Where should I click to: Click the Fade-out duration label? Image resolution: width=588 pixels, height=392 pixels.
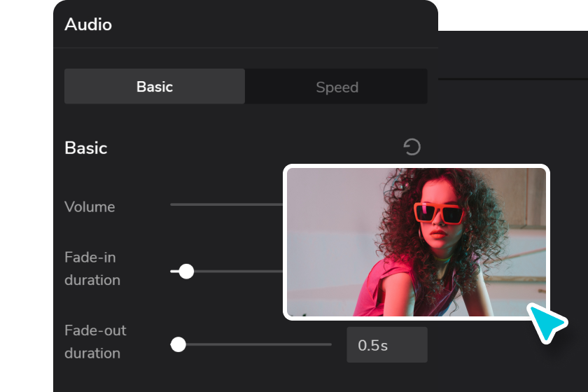click(x=95, y=342)
